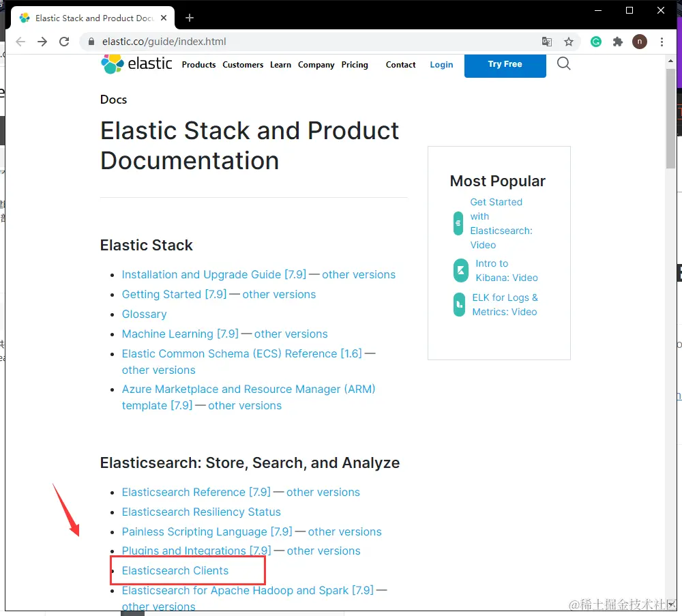682x616 pixels.
Task: Open the Extensions puzzle icon
Action: coord(618,42)
